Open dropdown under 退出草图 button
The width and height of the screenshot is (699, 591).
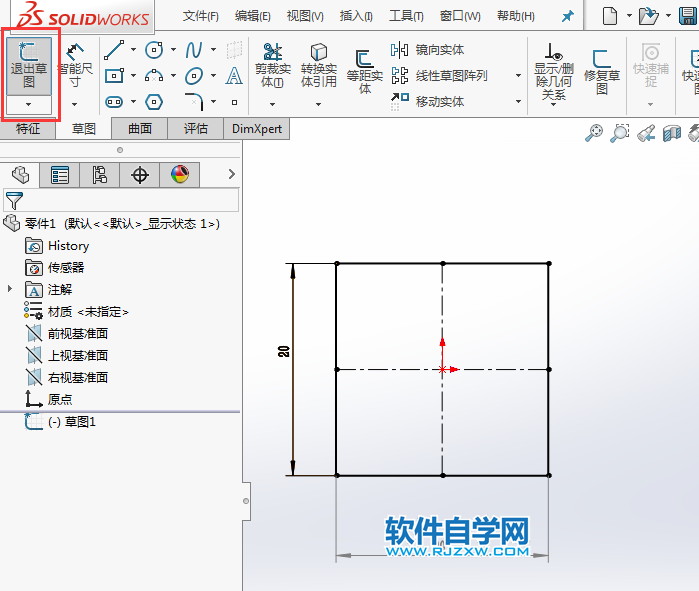click(x=29, y=104)
